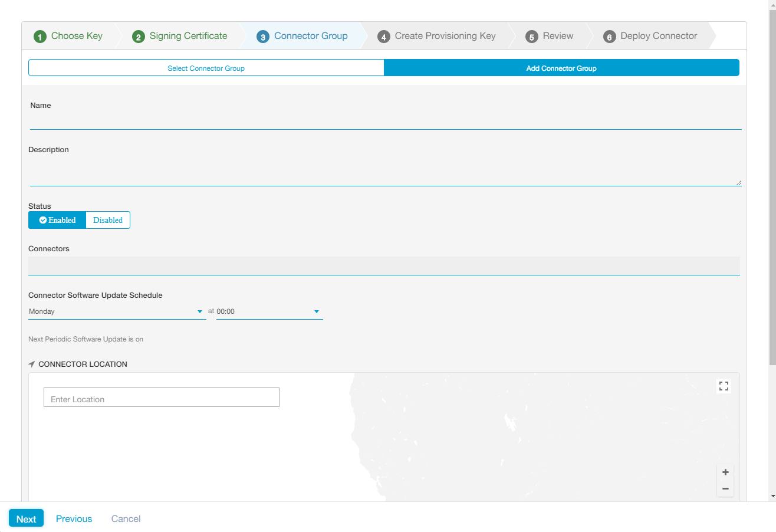Viewport: 776px width, 532px height.
Task: Zoom in on the connector location map
Action: coord(725,472)
